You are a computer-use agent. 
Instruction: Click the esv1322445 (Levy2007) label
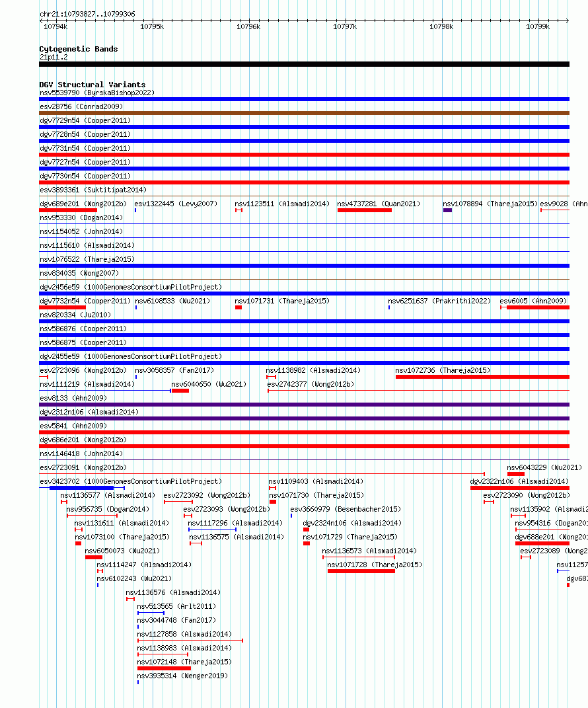[x=176, y=204]
